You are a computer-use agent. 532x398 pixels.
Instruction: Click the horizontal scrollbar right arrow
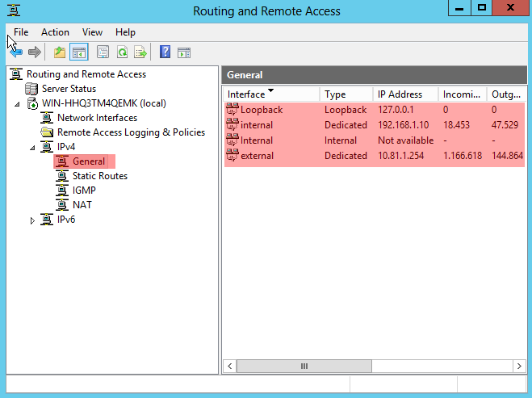coord(519,366)
